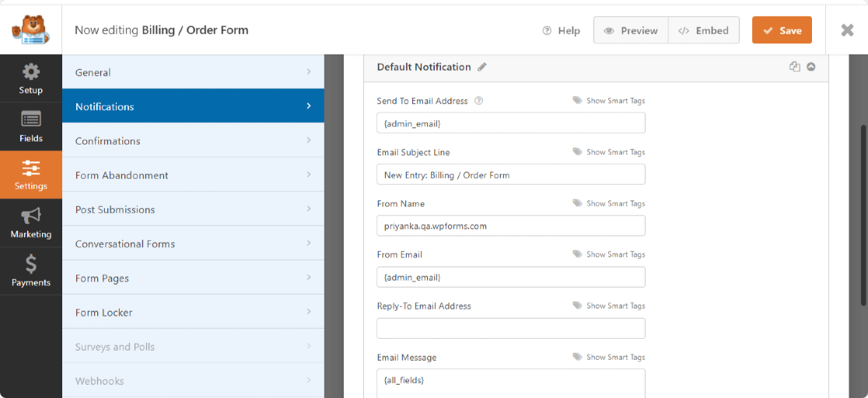
Task: Show Smart Tags for Reply-To Email Address
Action: click(609, 305)
